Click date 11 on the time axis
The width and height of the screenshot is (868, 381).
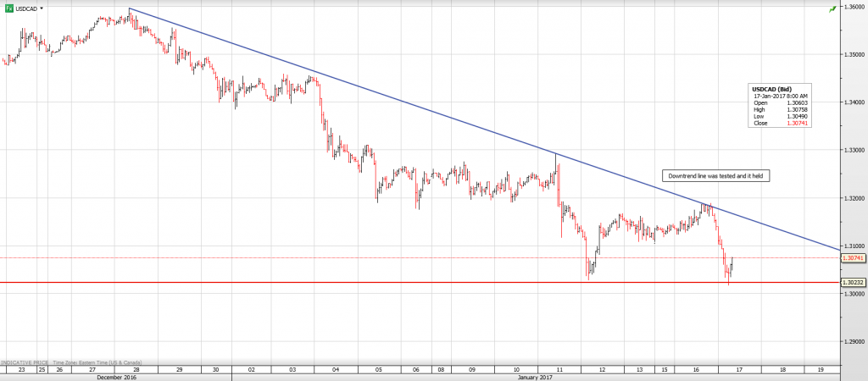click(559, 369)
